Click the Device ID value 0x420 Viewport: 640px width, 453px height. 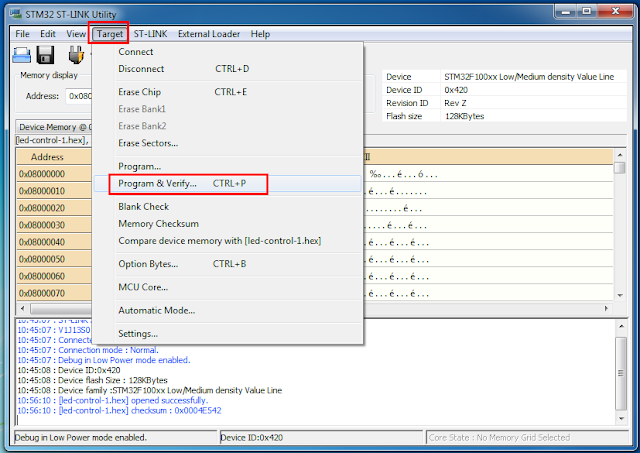click(534, 90)
